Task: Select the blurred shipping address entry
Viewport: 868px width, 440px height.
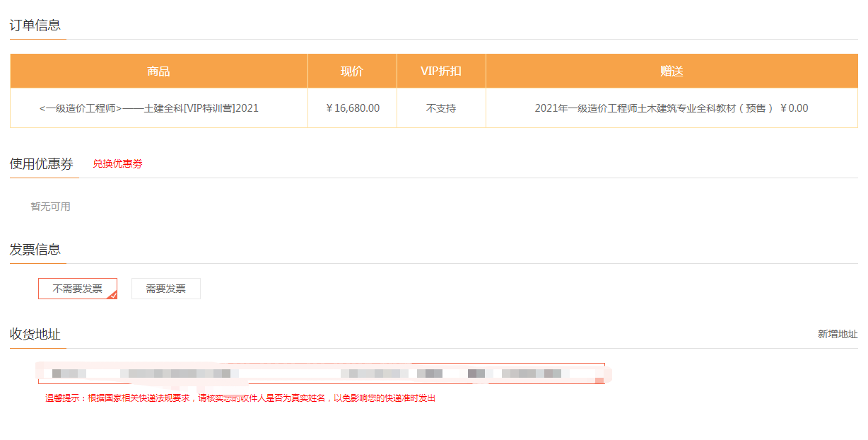Action: (x=321, y=373)
